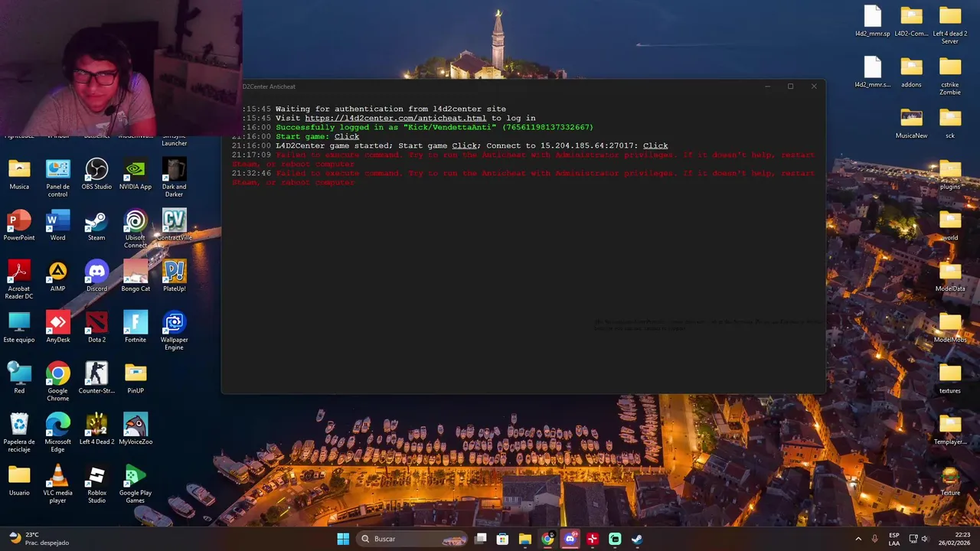Click the link after 'Start game:' on 21:16:00 line
Viewport: 980px width, 551px height.
tap(346, 136)
